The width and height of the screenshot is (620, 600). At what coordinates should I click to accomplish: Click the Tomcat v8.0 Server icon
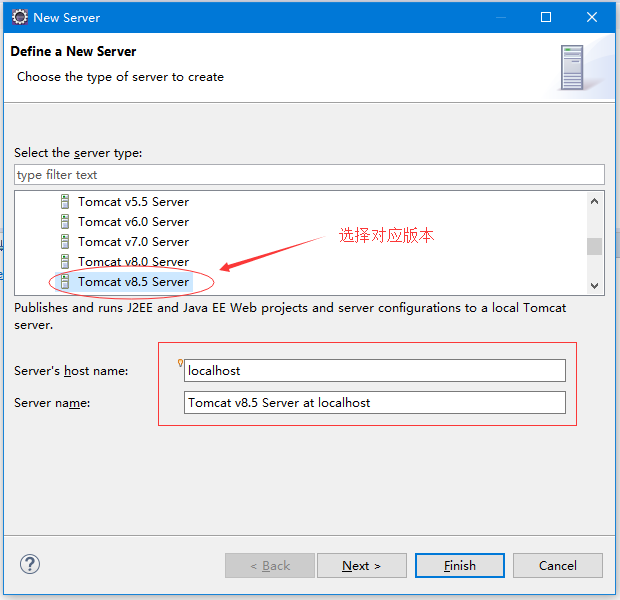[65, 262]
